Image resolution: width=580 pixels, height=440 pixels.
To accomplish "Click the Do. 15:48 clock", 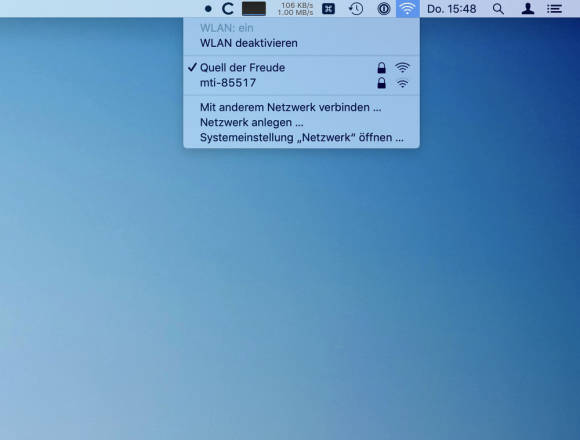I will (452, 9).
